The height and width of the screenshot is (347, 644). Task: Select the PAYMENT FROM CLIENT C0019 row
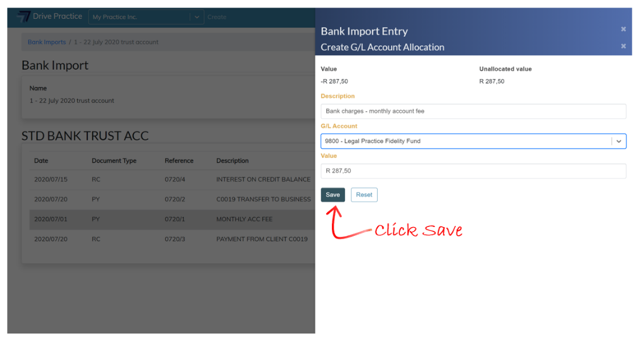(x=172, y=239)
